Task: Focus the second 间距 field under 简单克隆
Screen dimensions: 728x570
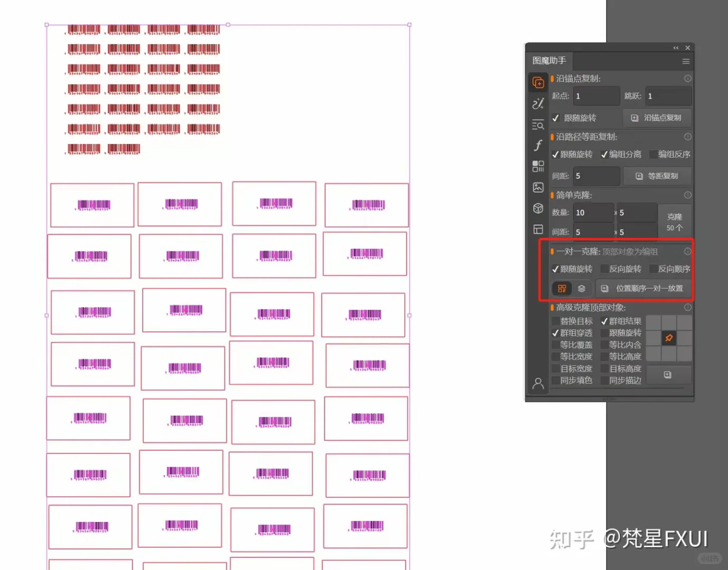Action: click(x=637, y=232)
